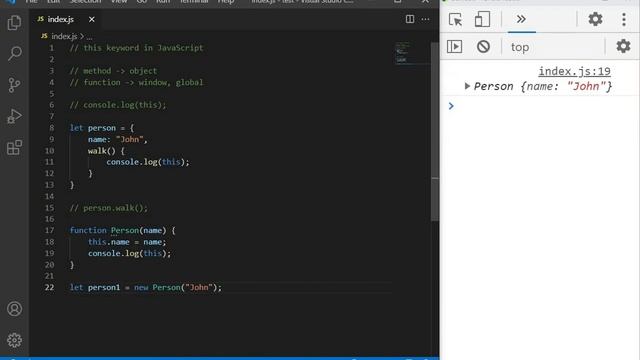Open Run and Debug view
This screenshot has width=640, height=360.
14,116
